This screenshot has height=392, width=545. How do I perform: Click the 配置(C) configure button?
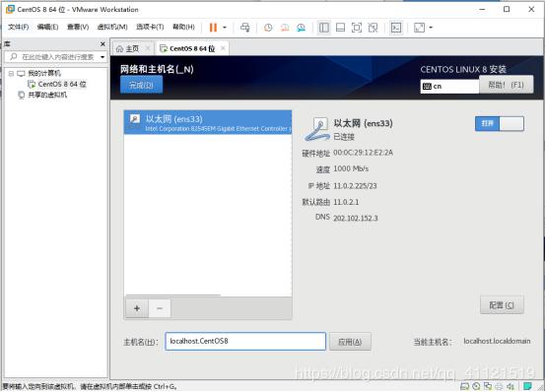pyautogui.click(x=502, y=305)
